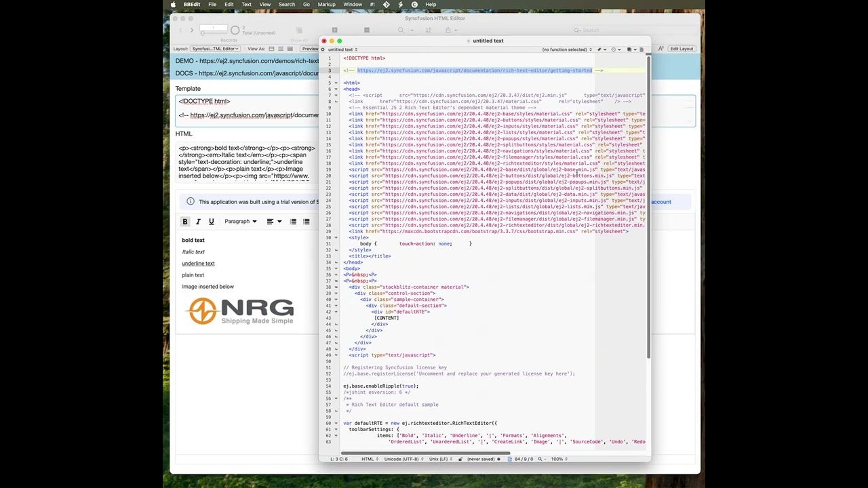Open the File menu
Viewport: 868px width, 488px height.
pos(212,4)
